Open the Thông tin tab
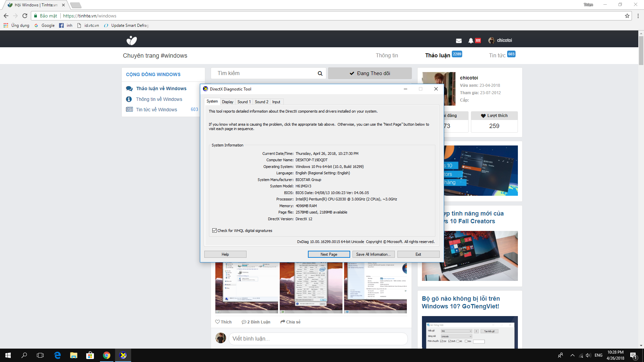The width and height of the screenshot is (644, 362). [x=387, y=56]
